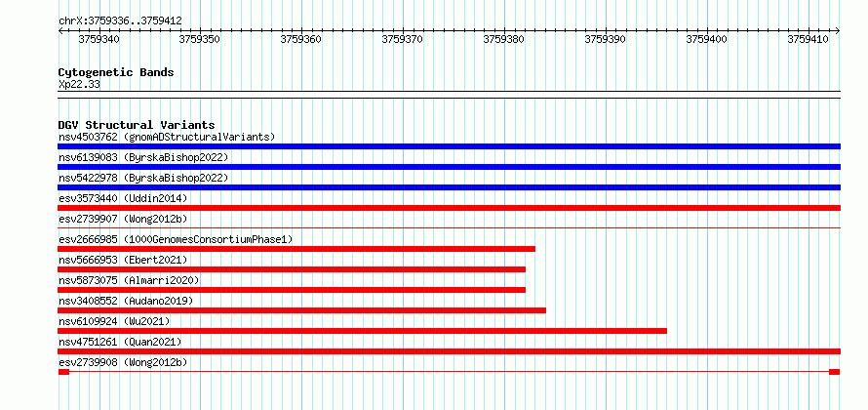Viewport: 868px width, 410px height.
Task: Click the DGV Structural Variants track title
Action: 137,125
